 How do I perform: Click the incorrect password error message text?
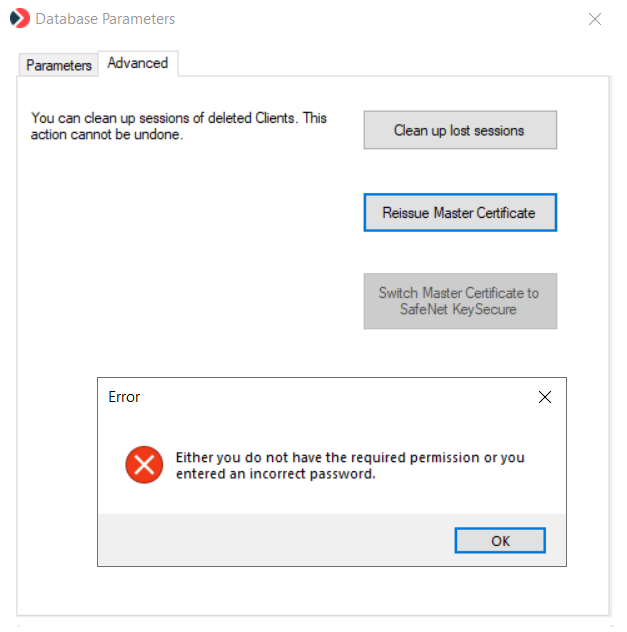click(350, 466)
